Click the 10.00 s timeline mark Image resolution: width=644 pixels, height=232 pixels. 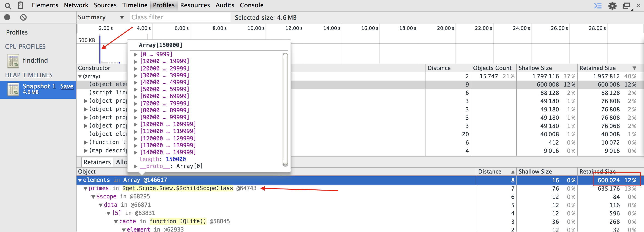pyautogui.click(x=256, y=28)
